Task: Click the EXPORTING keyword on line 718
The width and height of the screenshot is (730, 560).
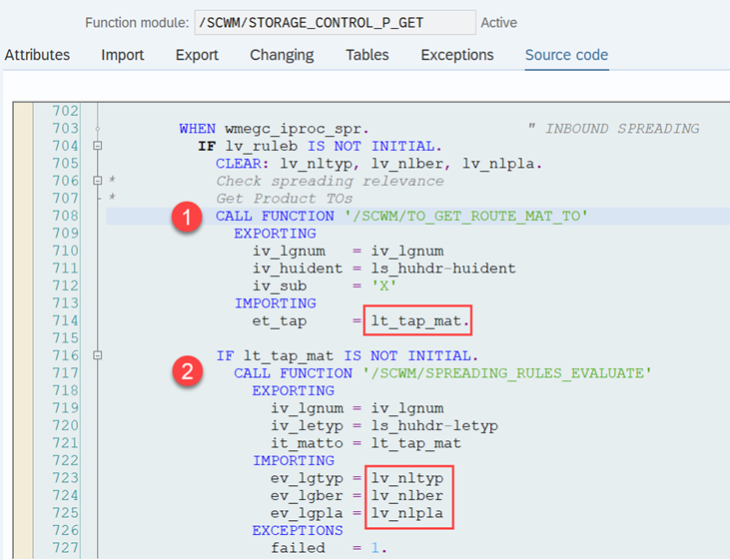Action: click(x=294, y=390)
